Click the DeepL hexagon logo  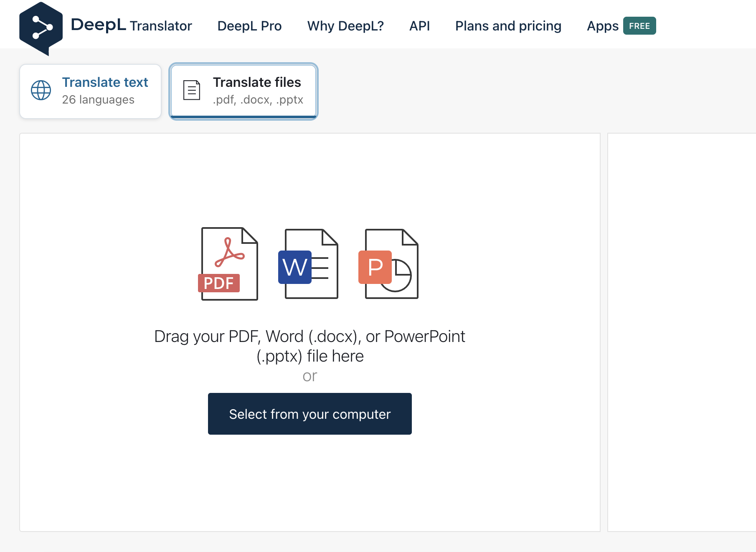[x=41, y=26]
